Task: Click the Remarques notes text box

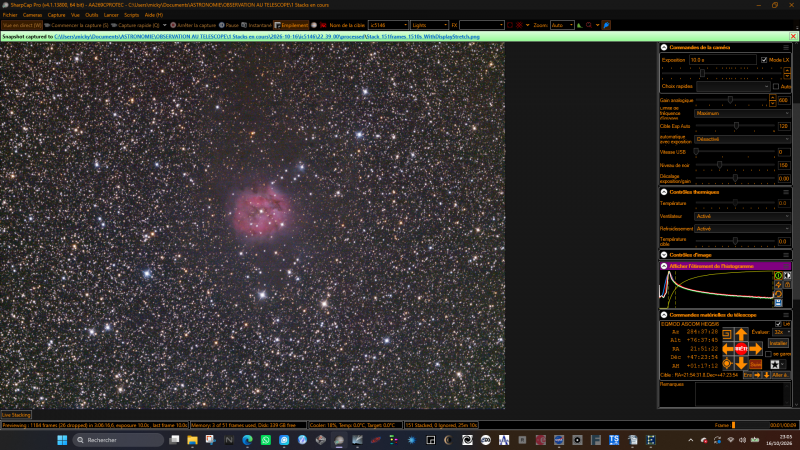Action: point(743,394)
